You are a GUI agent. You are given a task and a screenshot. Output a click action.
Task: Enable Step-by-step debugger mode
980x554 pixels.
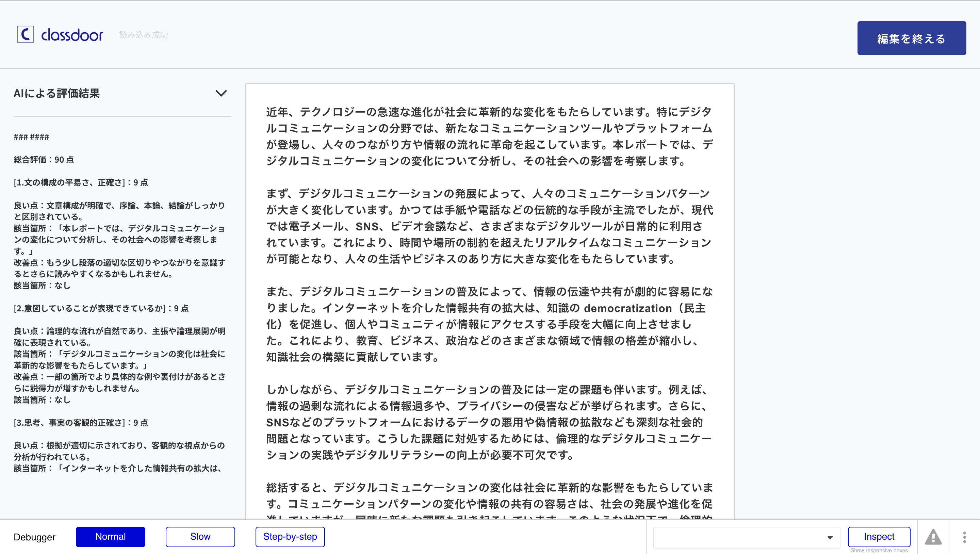[x=290, y=537]
